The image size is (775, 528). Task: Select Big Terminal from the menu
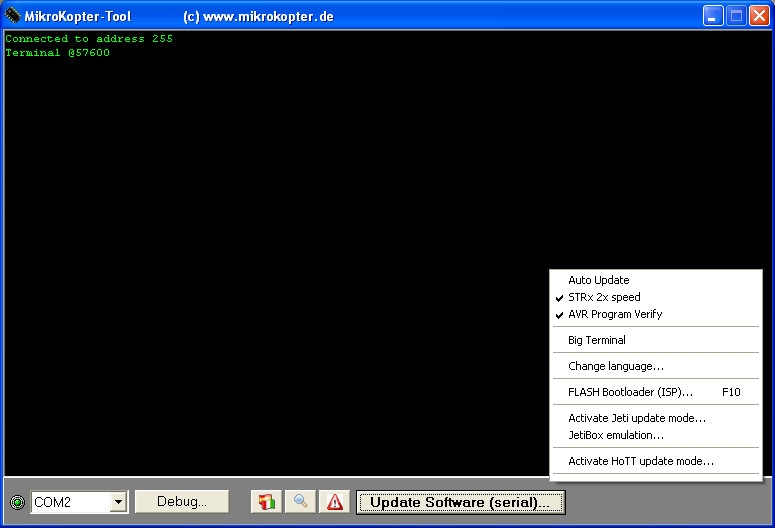(x=596, y=340)
